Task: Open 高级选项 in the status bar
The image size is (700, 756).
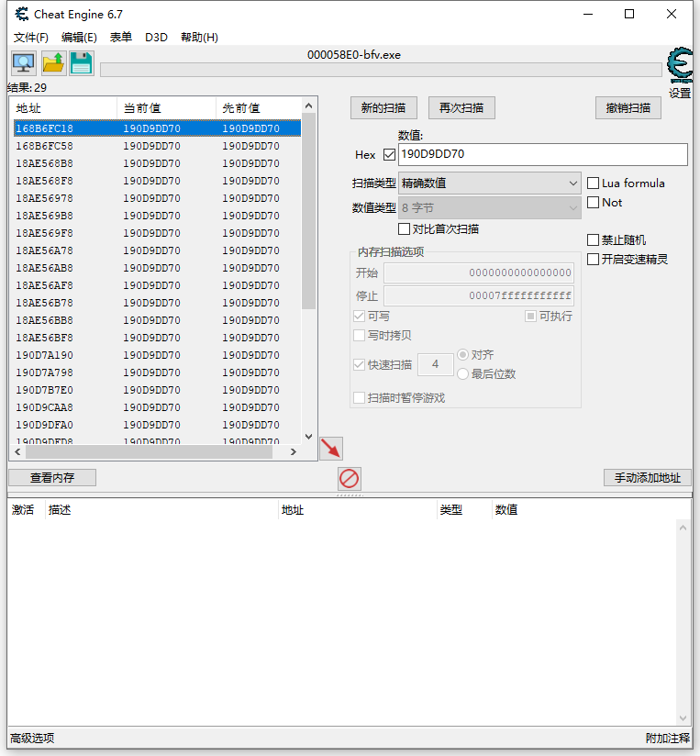Action: (x=32, y=739)
